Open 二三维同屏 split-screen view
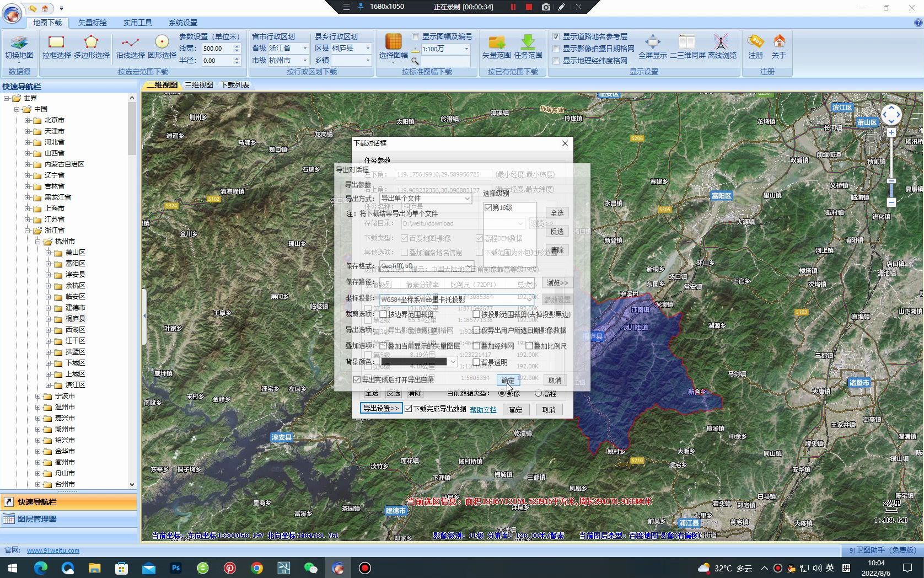924x578 pixels. pyautogui.click(x=687, y=47)
